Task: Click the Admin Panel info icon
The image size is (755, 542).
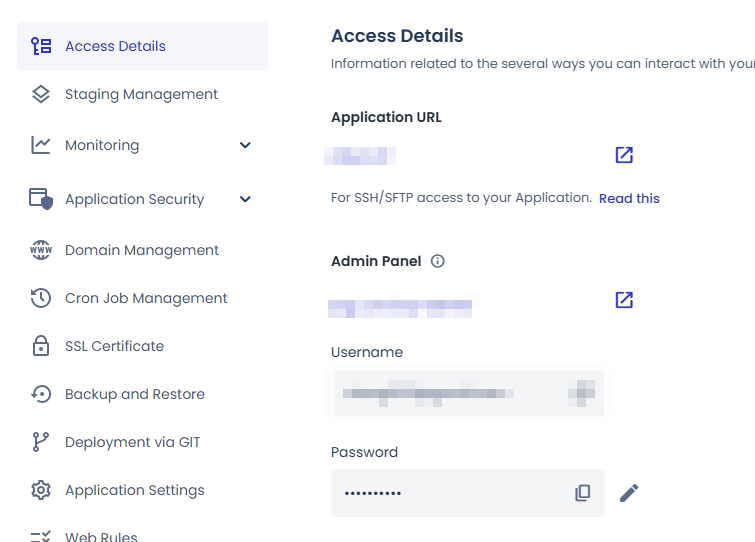Action: [x=437, y=262]
